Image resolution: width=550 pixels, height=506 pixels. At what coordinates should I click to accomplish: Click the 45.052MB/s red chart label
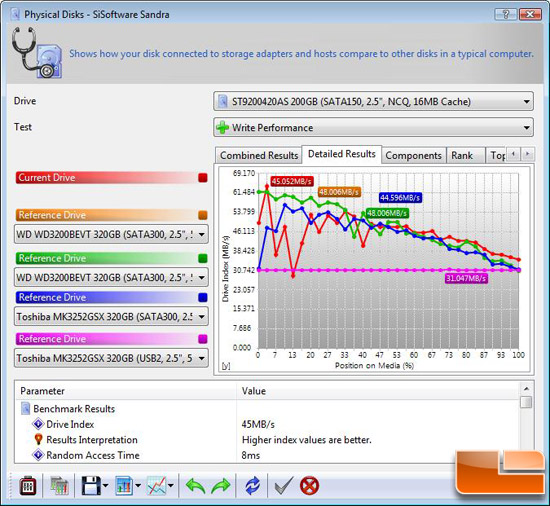292,181
